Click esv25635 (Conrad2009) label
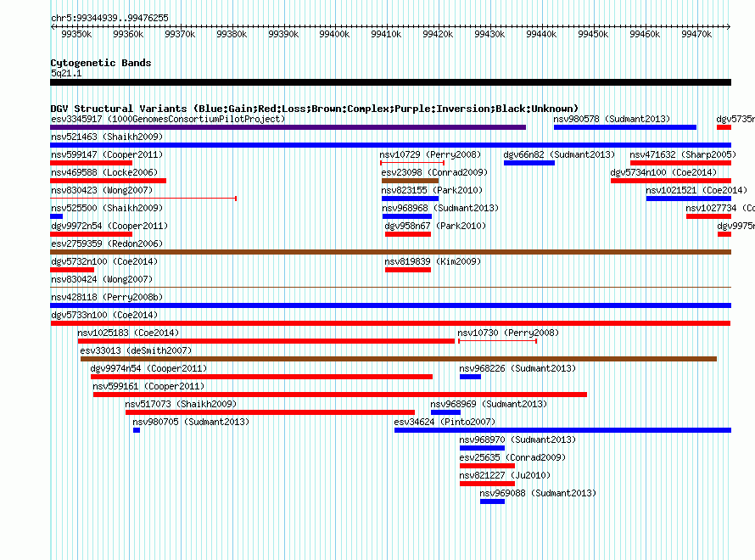Image resolution: width=755 pixels, height=560 pixels. tap(512, 457)
